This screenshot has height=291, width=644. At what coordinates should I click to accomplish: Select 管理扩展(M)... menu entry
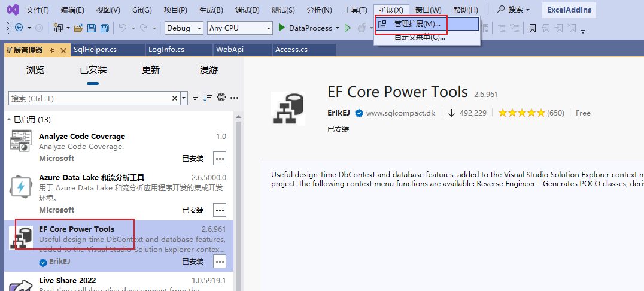click(x=427, y=24)
